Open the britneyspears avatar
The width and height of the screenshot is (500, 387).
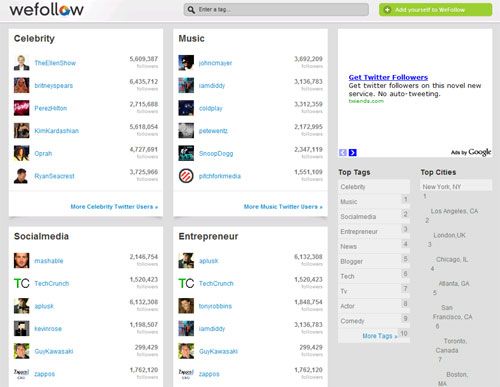coord(21,85)
